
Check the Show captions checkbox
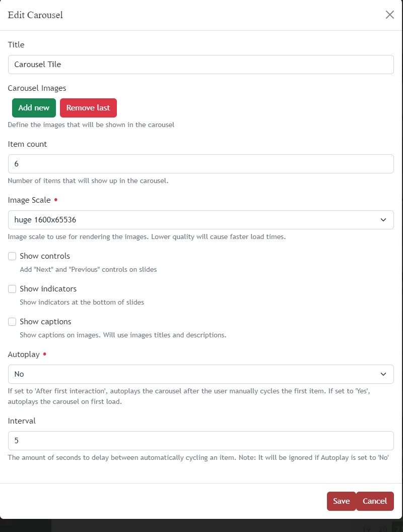pyautogui.click(x=12, y=322)
